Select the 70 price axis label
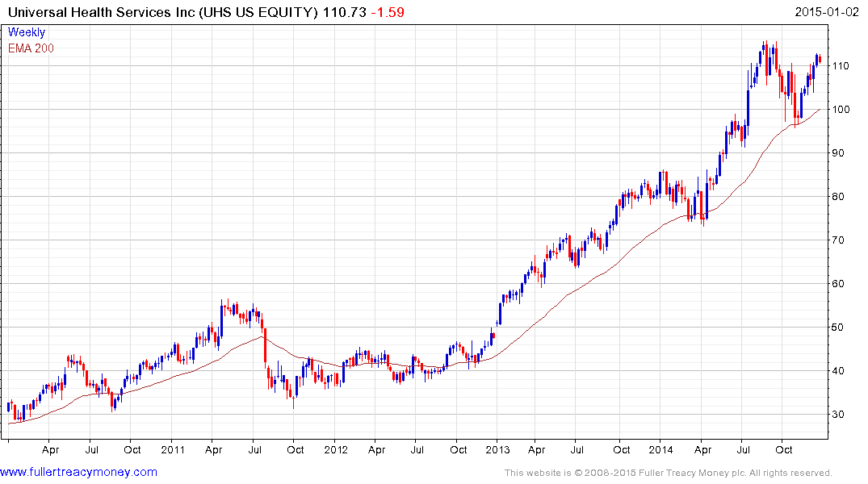Image resolution: width=868 pixels, height=484 pixels. [838, 240]
